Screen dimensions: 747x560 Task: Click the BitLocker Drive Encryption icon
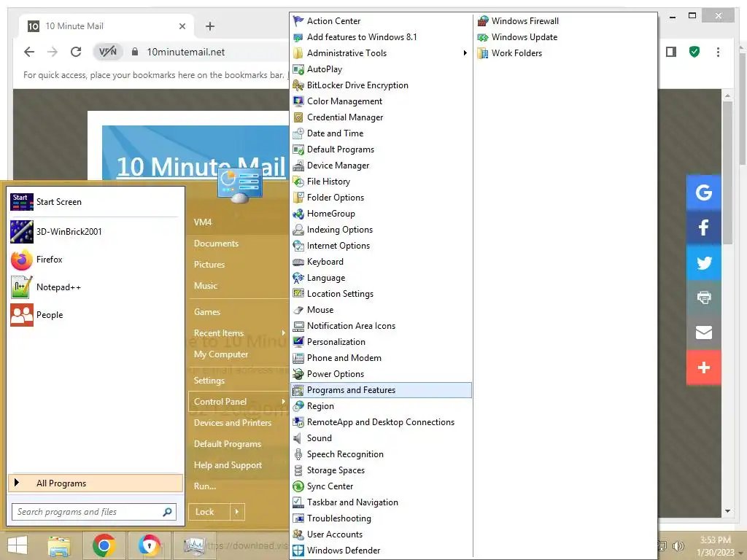(x=298, y=85)
